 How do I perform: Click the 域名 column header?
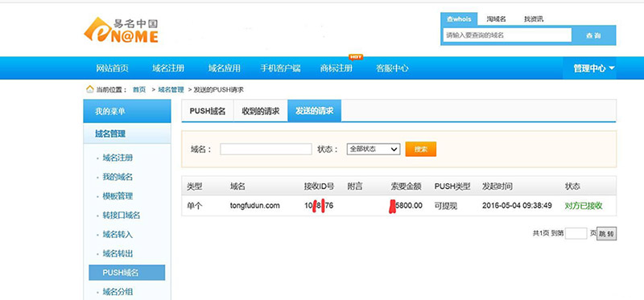coord(237,187)
